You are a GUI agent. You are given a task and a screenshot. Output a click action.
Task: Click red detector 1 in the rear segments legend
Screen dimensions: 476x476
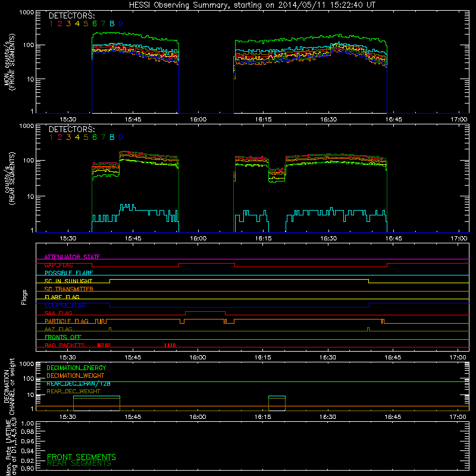[x=51, y=137]
